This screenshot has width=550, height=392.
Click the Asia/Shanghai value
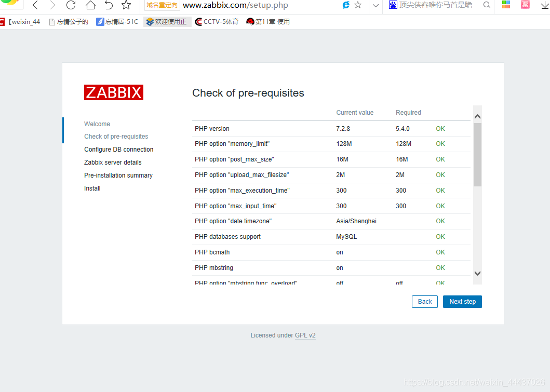[356, 221]
